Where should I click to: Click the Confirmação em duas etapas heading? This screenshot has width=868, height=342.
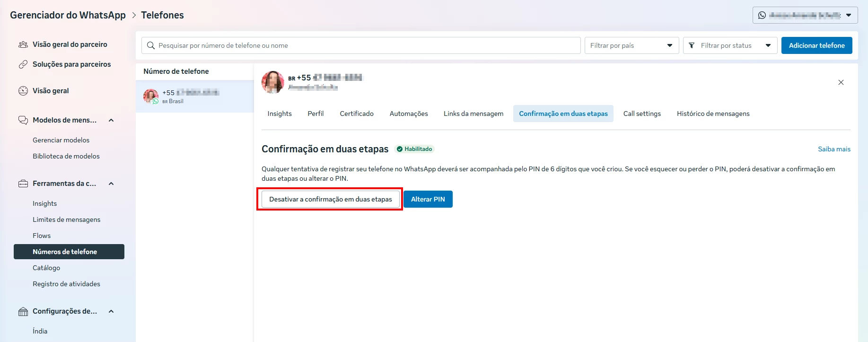pos(325,149)
